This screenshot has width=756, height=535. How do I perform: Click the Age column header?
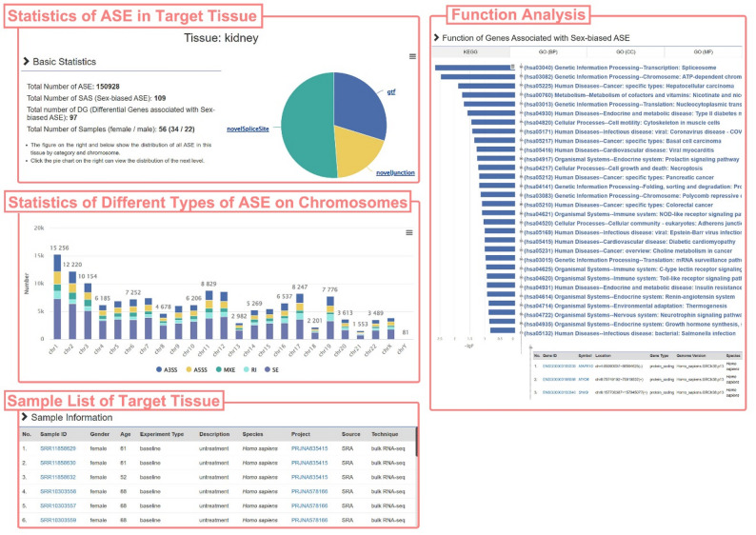click(x=126, y=434)
